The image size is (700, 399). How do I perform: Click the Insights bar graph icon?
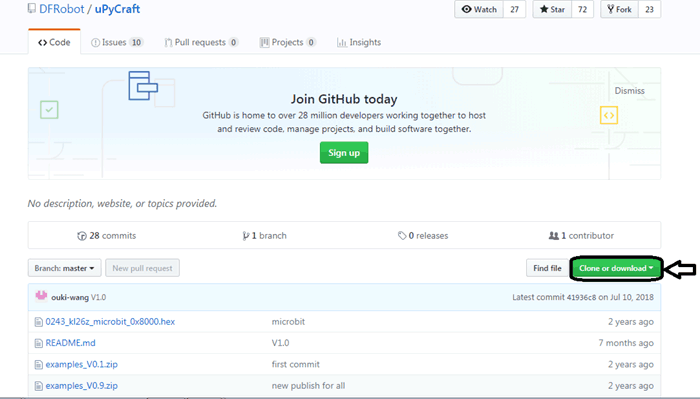(342, 42)
